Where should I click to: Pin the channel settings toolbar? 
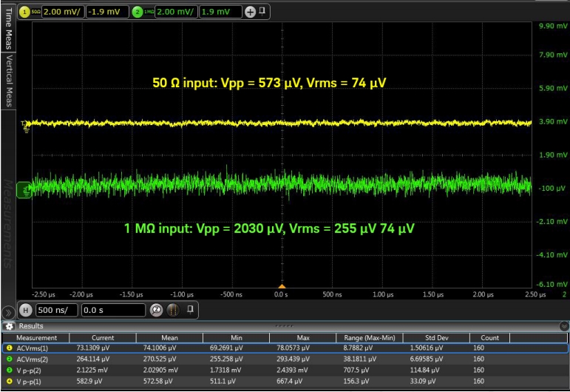[x=262, y=12]
